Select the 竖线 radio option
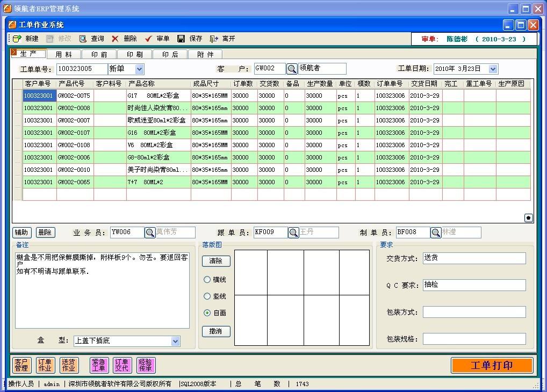 point(207,296)
